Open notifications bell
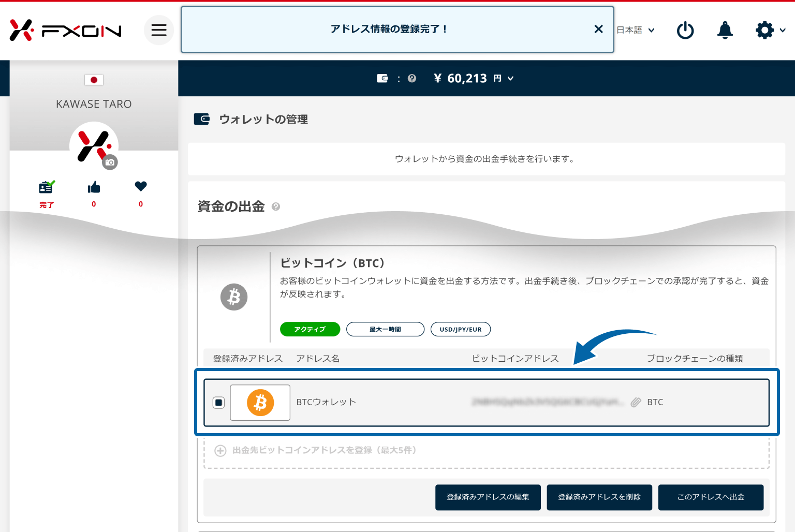795x532 pixels. (x=725, y=30)
